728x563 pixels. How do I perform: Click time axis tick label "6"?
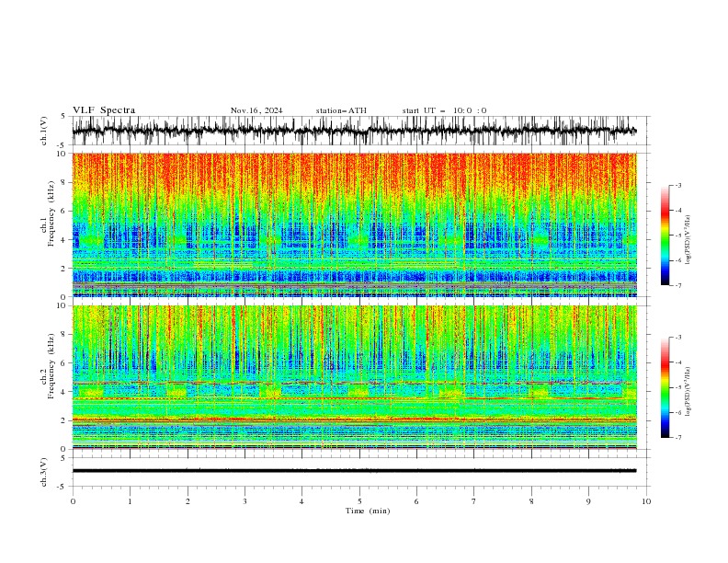click(416, 501)
